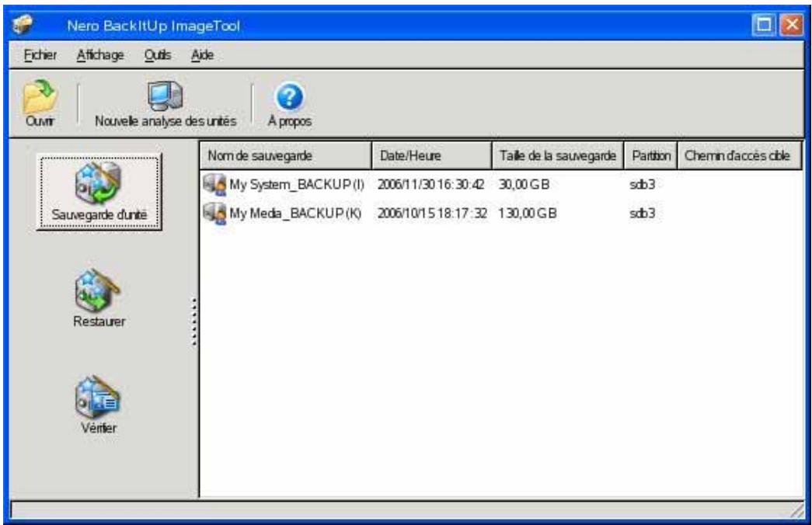Open the Affichage menu
The image size is (812, 525).
100,55
